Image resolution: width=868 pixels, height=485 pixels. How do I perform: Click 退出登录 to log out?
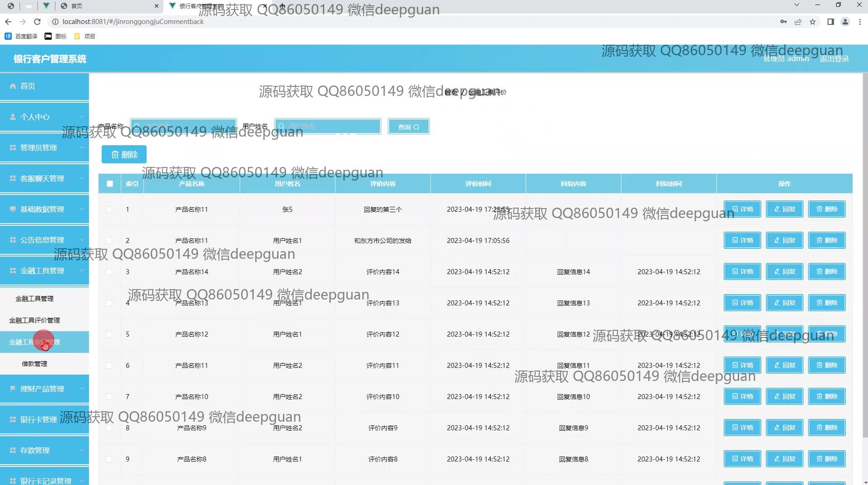[834, 59]
